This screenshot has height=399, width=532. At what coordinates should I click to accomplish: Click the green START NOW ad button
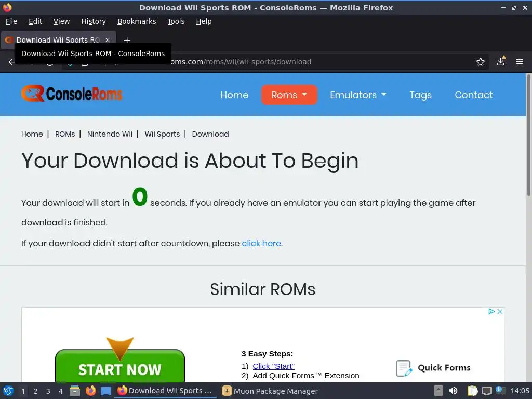120,366
